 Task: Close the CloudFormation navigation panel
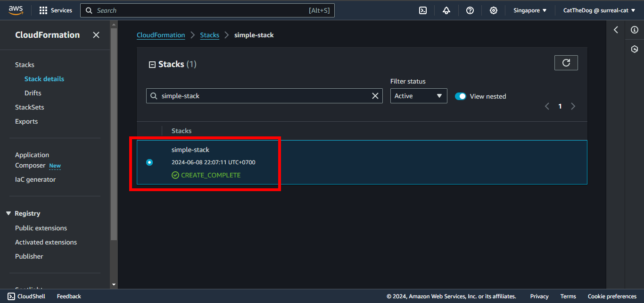point(96,35)
